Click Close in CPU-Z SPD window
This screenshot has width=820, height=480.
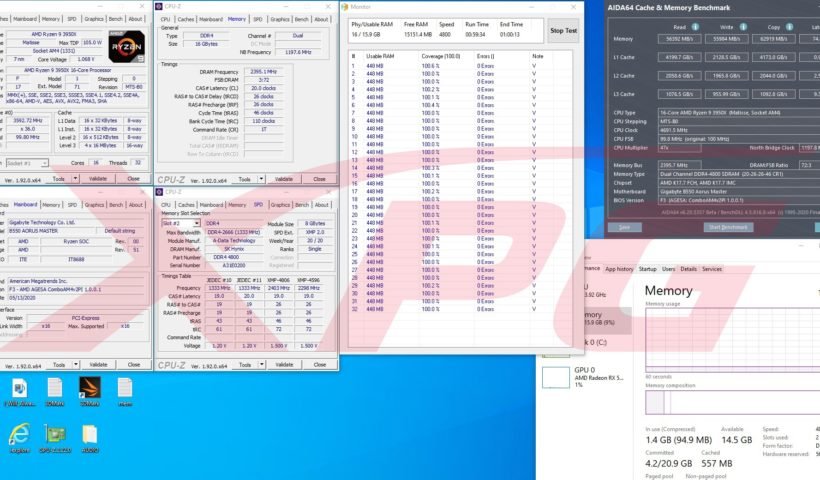[320, 364]
